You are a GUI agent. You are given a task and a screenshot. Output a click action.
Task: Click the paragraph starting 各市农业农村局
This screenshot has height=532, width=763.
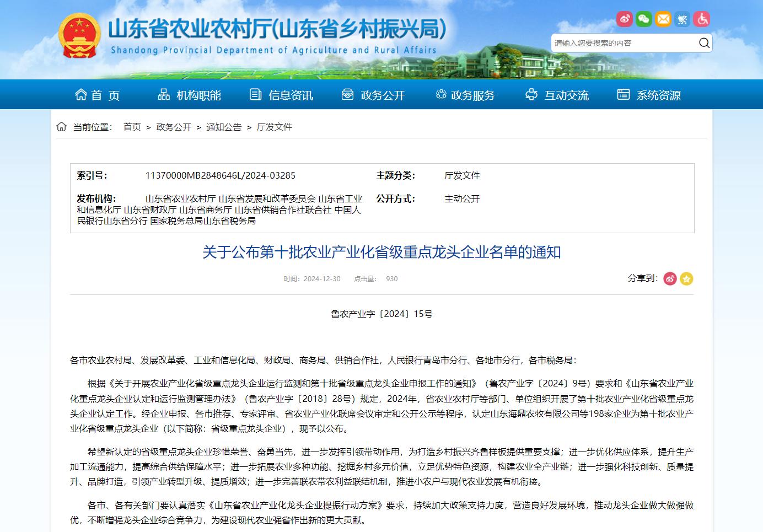click(x=323, y=360)
